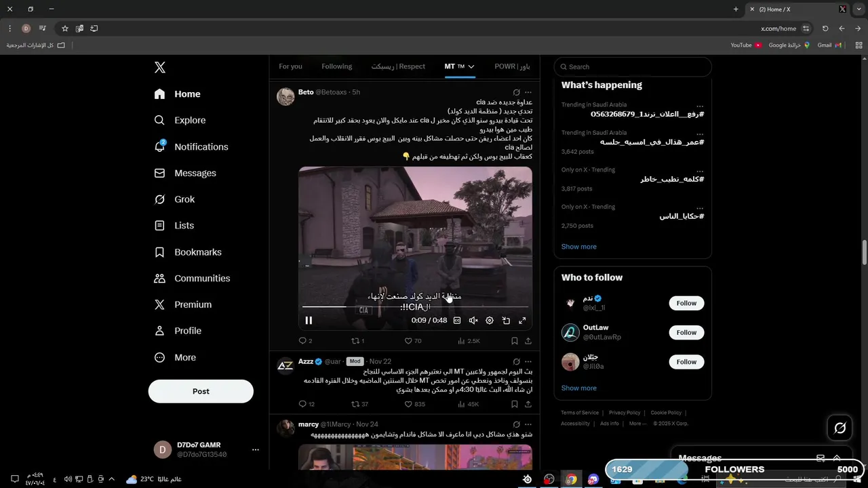
Task: Switch to the POWR tab
Action: [512, 66]
